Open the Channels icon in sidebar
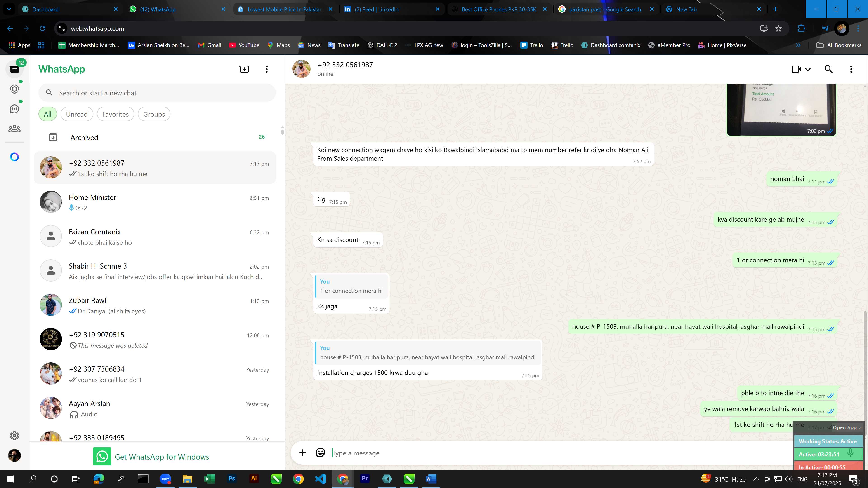The image size is (868, 488). click(14, 109)
